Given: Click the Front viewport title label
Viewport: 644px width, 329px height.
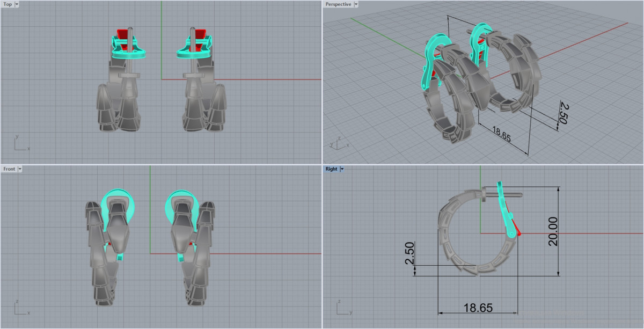Looking at the screenshot, I should tap(9, 169).
